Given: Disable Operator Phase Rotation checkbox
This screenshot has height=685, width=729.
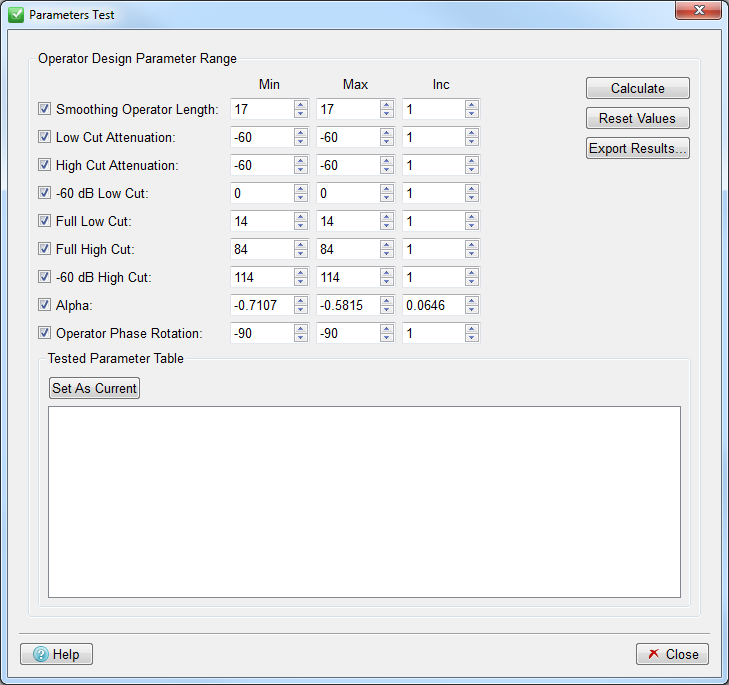Looking at the screenshot, I should [x=44, y=333].
